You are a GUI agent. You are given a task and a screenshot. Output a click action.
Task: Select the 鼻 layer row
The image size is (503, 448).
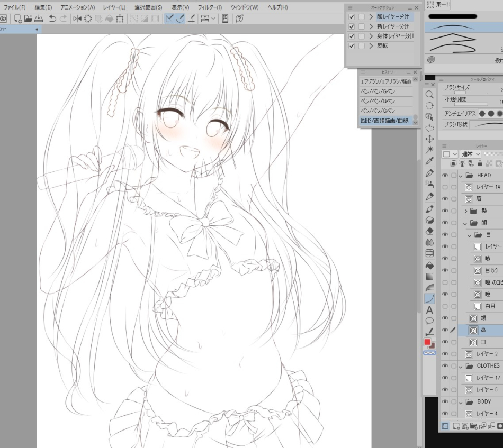coord(481,331)
